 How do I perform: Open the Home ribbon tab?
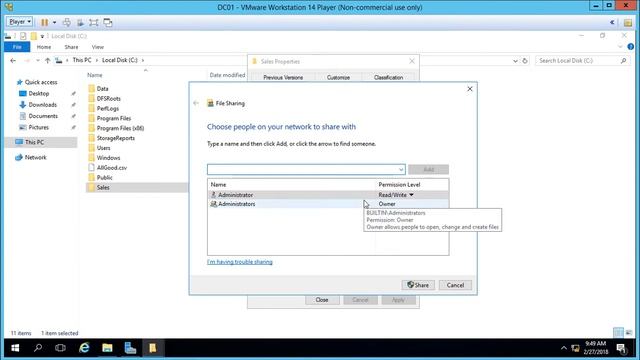pyautogui.click(x=44, y=47)
